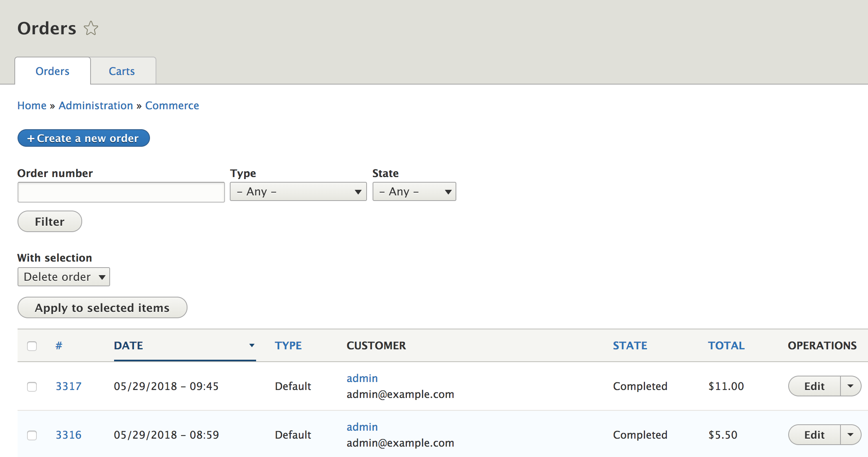Open the dropdown arrow beside order 3316's Edit button

[851, 435]
